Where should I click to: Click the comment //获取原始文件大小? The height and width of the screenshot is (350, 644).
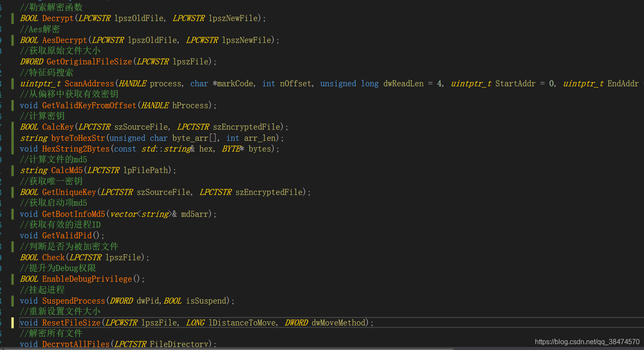60,51
